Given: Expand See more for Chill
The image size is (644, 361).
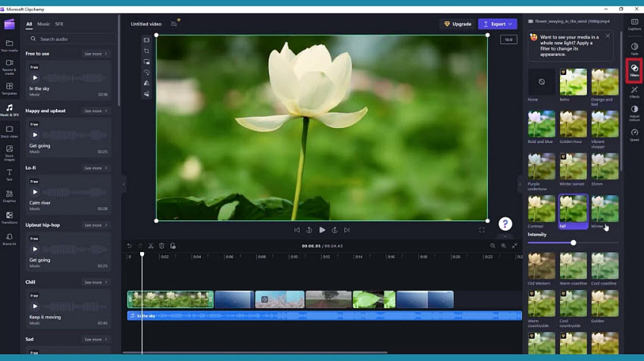Looking at the screenshot, I should click(95, 282).
